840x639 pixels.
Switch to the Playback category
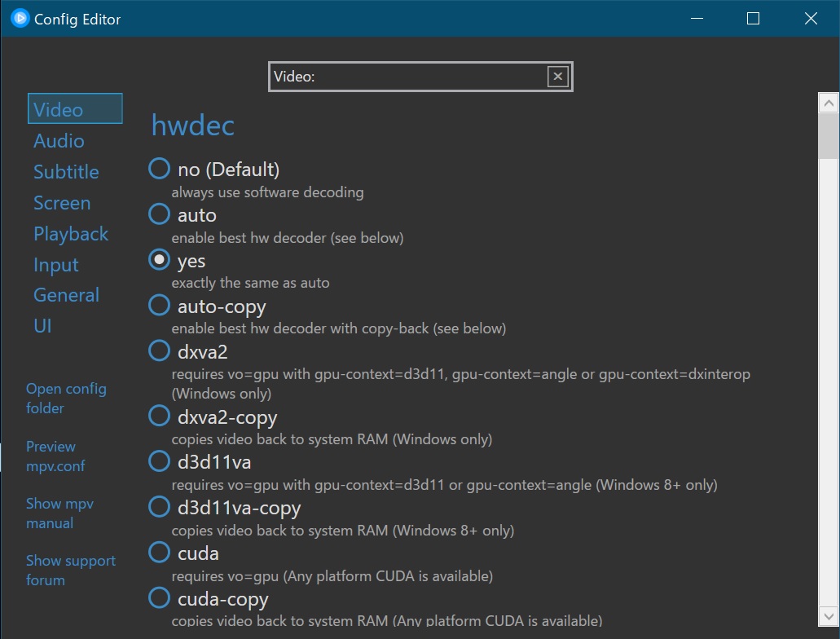pos(71,234)
